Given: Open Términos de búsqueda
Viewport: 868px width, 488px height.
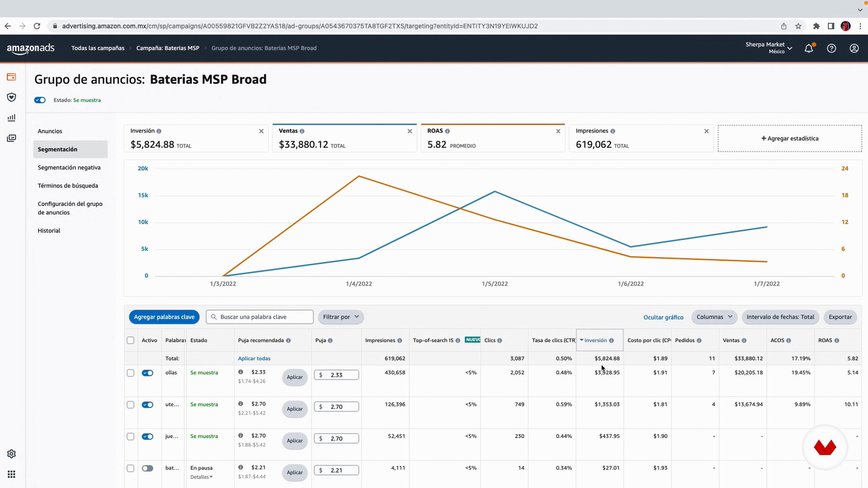Looking at the screenshot, I should 68,185.
